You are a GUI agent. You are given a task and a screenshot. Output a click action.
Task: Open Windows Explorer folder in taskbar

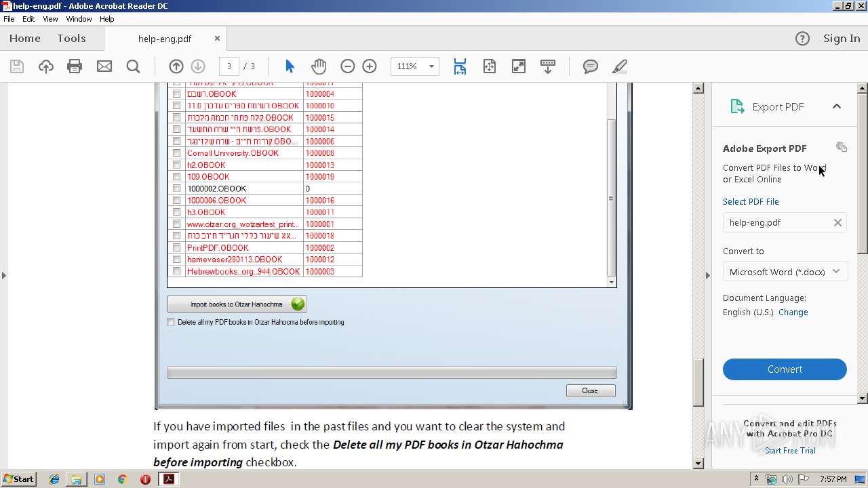77,479
